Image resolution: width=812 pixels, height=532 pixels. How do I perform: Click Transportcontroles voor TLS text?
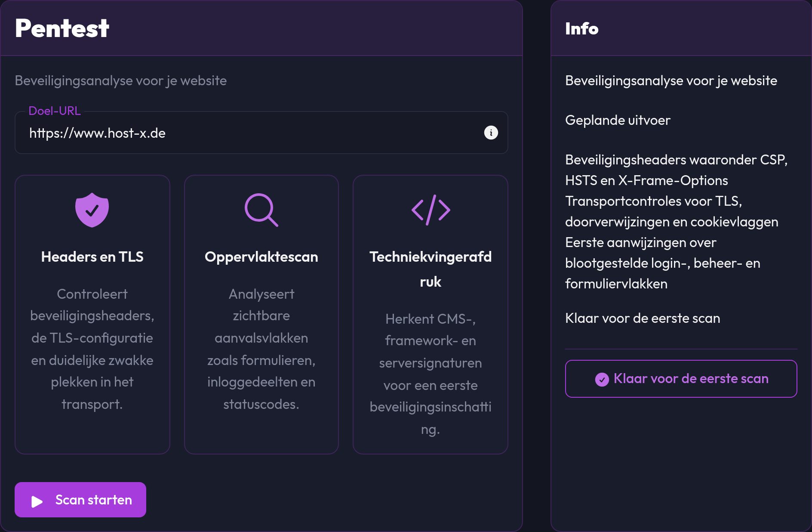tap(671, 211)
